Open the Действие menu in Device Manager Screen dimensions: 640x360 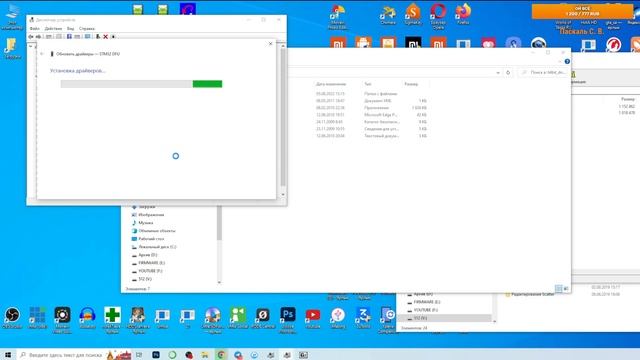[53, 29]
